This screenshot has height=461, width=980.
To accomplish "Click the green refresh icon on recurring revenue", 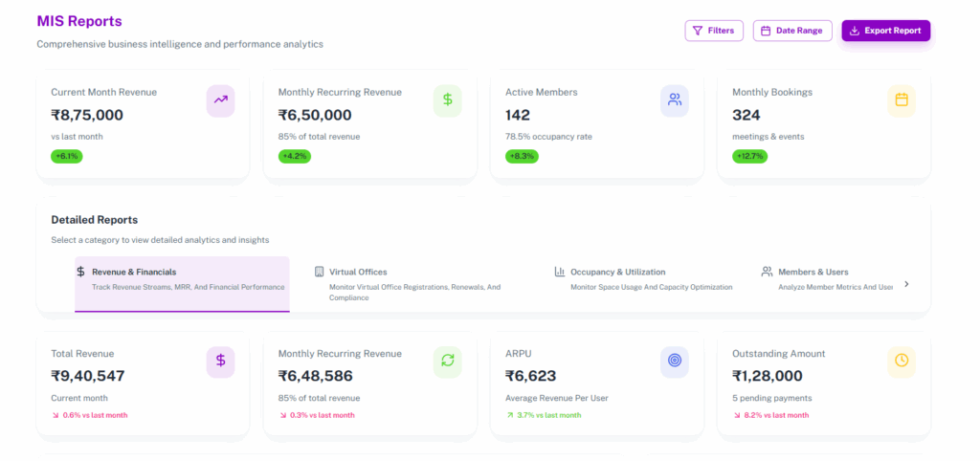I will pyautogui.click(x=448, y=361).
